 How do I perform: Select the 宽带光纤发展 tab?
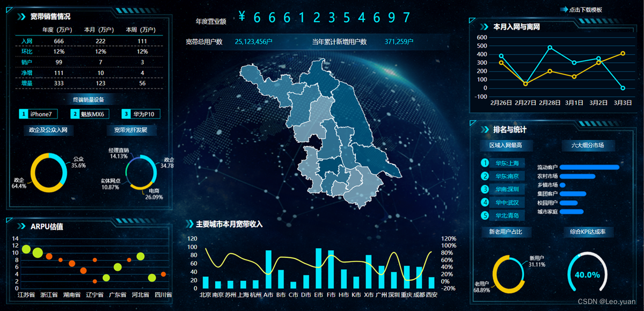click(x=131, y=129)
